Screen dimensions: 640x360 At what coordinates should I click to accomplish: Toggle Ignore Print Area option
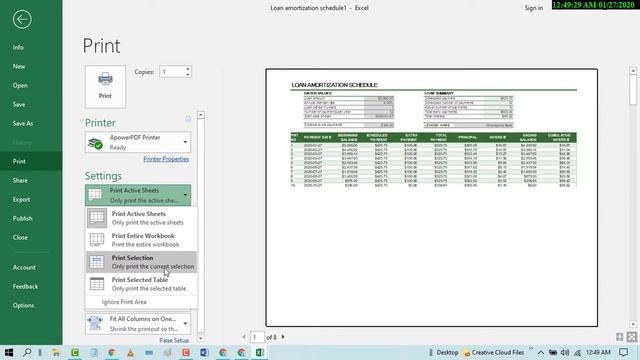pos(124,302)
